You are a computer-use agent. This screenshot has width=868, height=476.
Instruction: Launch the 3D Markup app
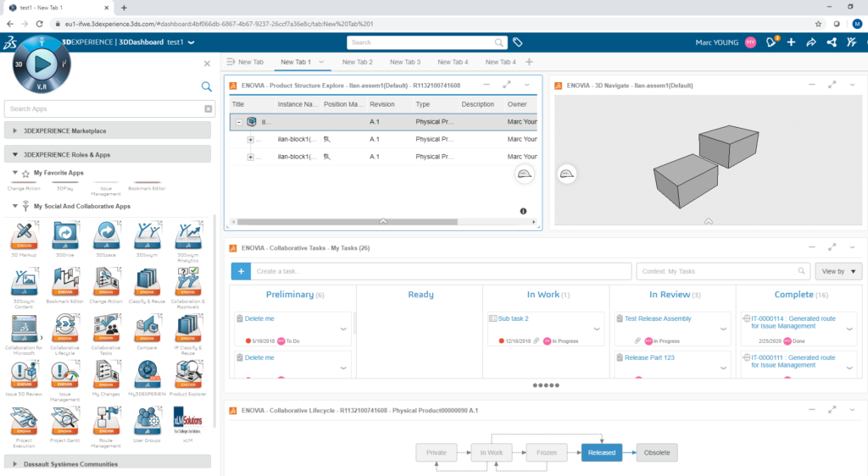pos(24,236)
